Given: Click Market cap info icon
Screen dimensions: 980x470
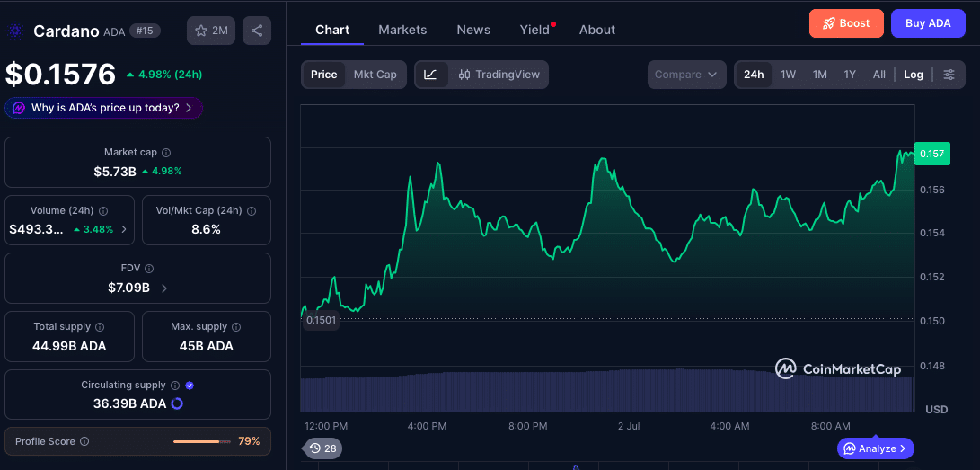Looking at the screenshot, I should point(166,153).
